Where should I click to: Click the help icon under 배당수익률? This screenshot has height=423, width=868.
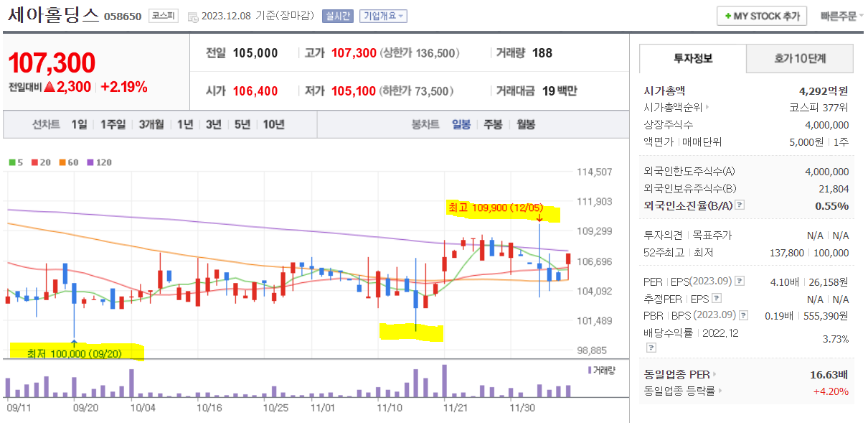(651, 348)
